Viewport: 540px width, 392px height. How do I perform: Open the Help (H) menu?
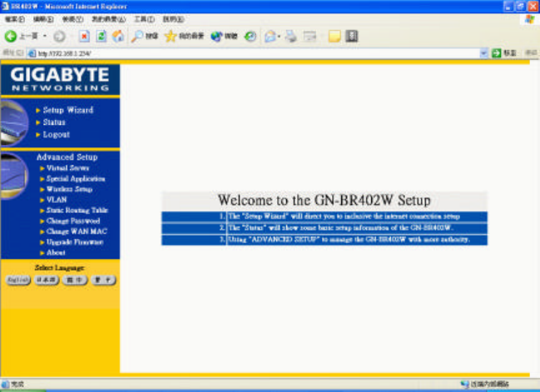pos(173,19)
